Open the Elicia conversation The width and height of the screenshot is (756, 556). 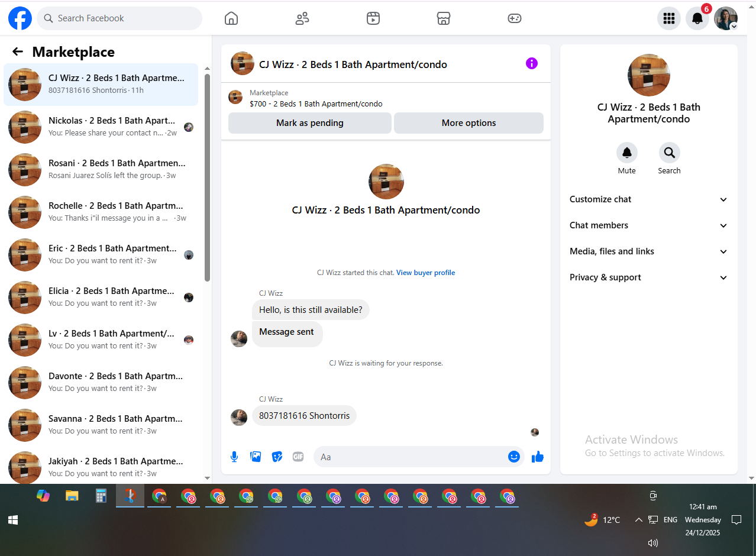101,298
